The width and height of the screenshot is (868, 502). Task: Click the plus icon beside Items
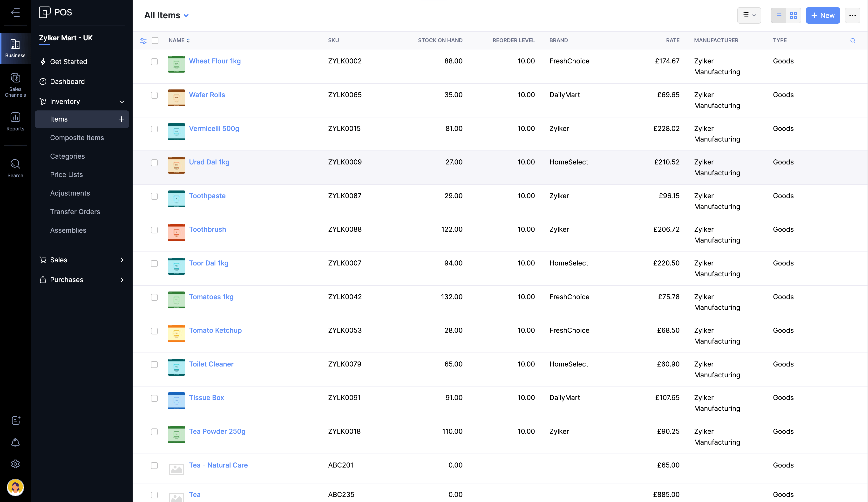tap(121, 119)
